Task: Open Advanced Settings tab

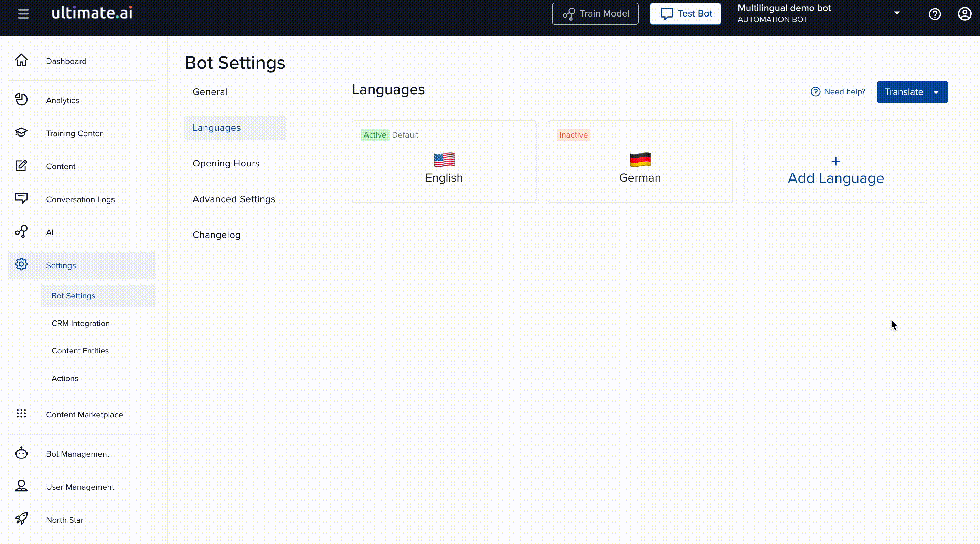Action: point(234,199)
